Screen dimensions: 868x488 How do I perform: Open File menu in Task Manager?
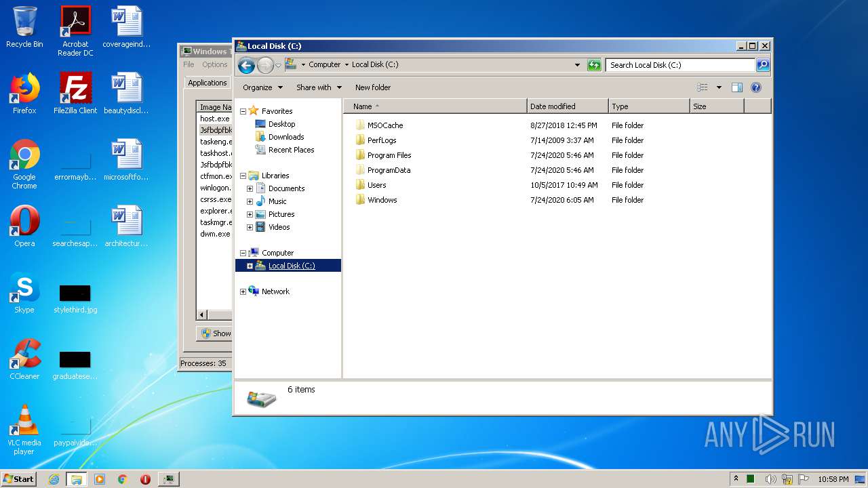[189, 64]
